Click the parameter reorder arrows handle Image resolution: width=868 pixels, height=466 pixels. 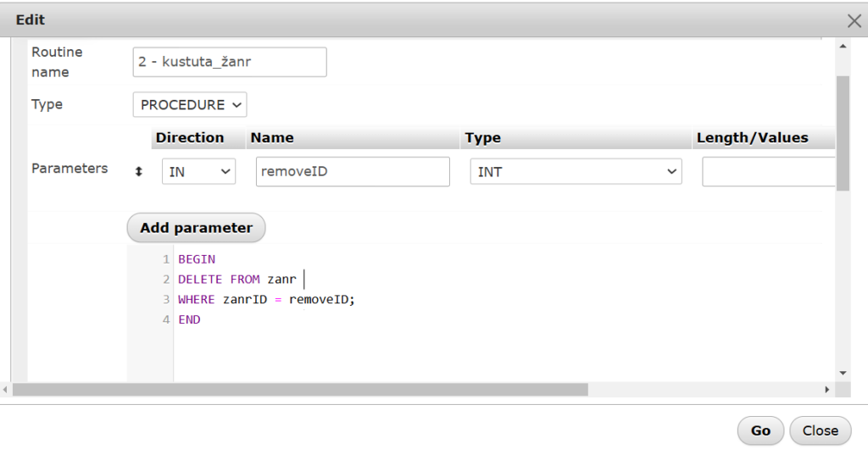(139, 171)
